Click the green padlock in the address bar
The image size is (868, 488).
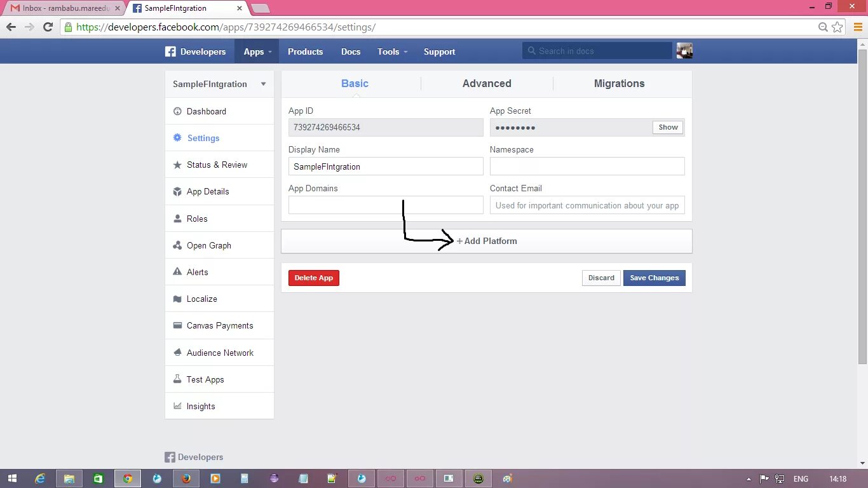[x=69, y=27]
